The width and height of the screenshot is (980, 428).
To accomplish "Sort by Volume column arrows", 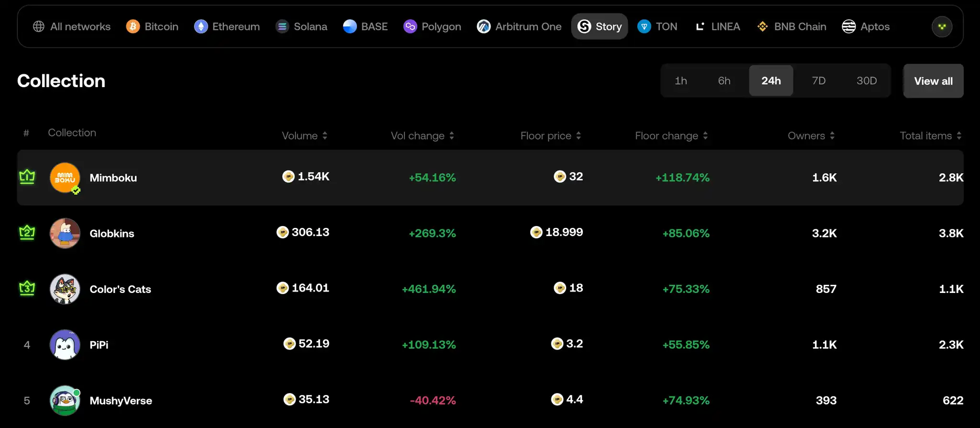I will tap(325, 136).
